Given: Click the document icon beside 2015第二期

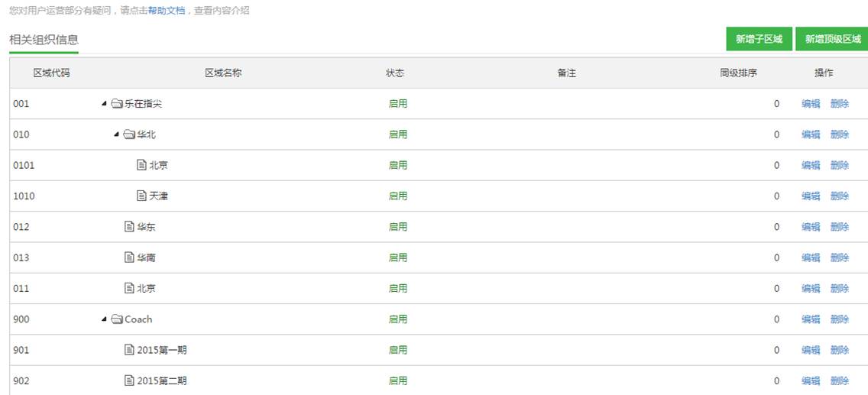Looking at the screenshot, I should [x=129, y=380].
